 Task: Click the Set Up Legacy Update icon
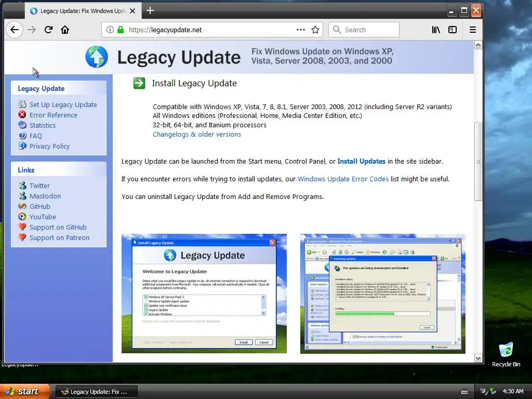22,104
